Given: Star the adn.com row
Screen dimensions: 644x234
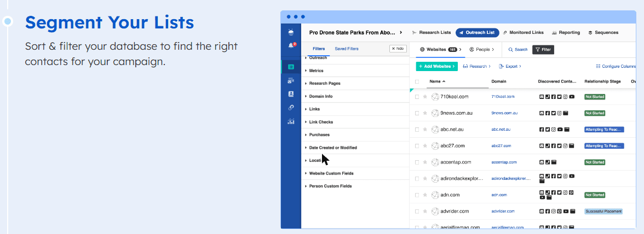Looking at the screenshot, I should click(425, 195).
